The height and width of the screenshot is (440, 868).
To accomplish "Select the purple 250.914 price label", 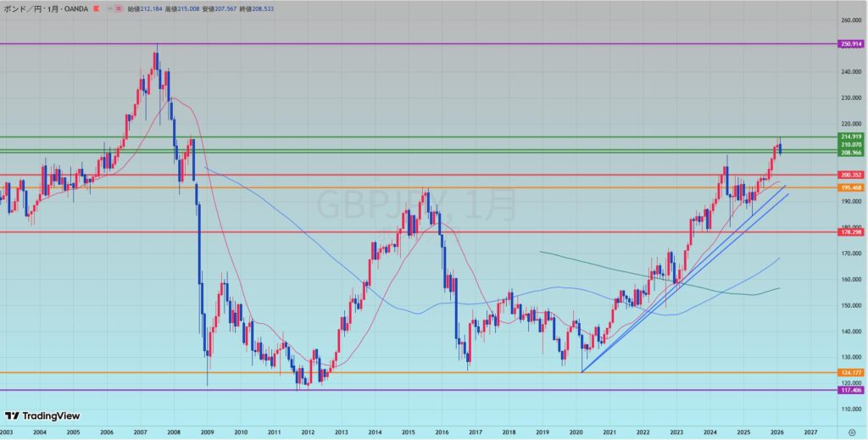I will tap(850, 43).
